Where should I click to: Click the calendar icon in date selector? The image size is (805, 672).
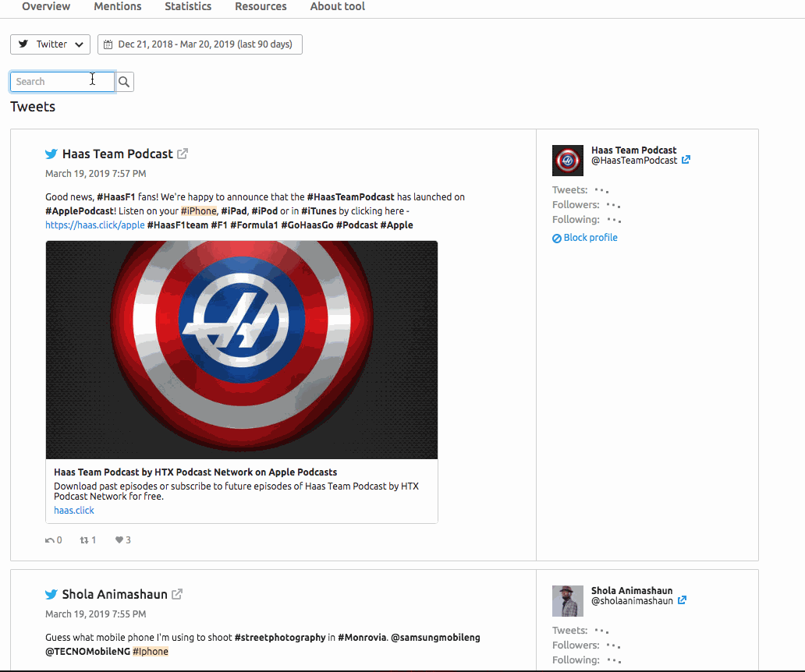click(x=108, y=44)
